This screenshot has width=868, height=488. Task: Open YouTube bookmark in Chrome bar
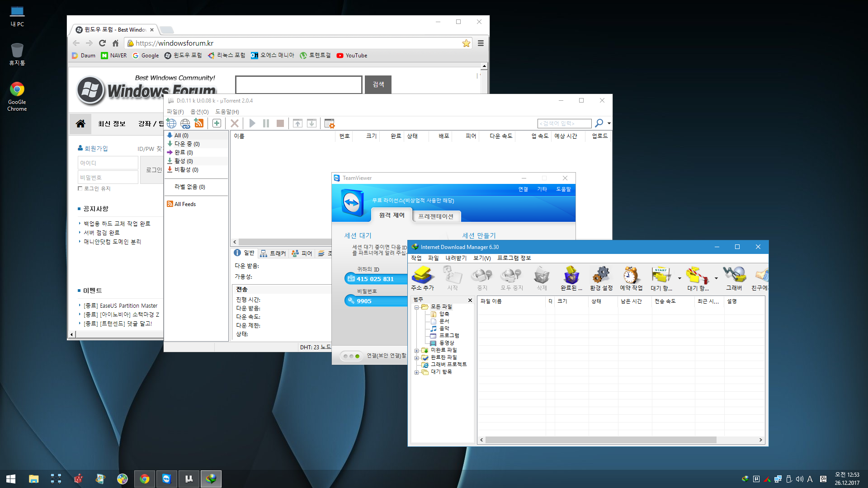(x=352, y=56)
